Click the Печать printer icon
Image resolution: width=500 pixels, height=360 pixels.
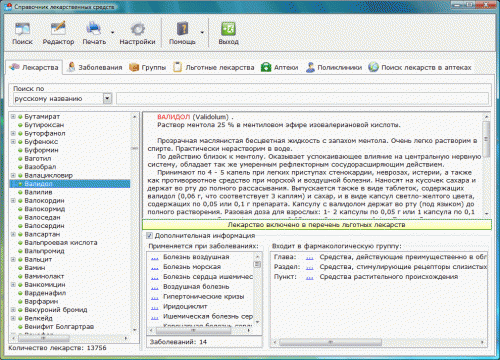(94, 29)
